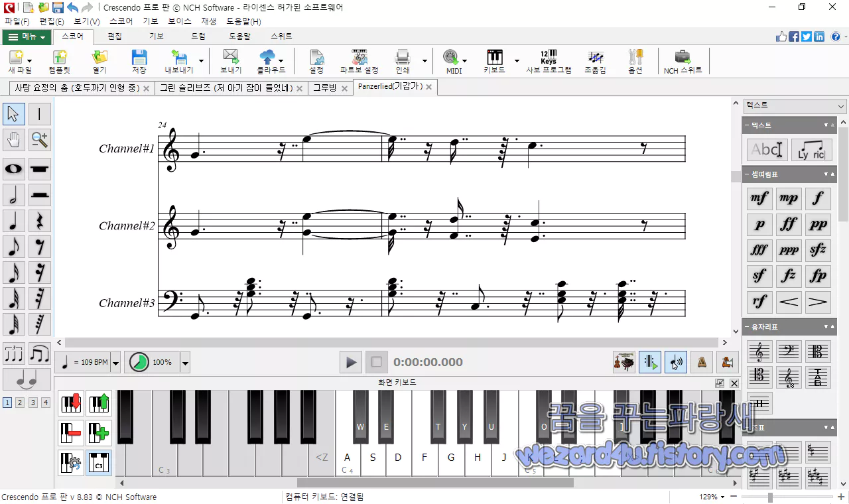Select the arrow selection tool
The height and width of the screenshot is (504, 849).
[14, 114]
